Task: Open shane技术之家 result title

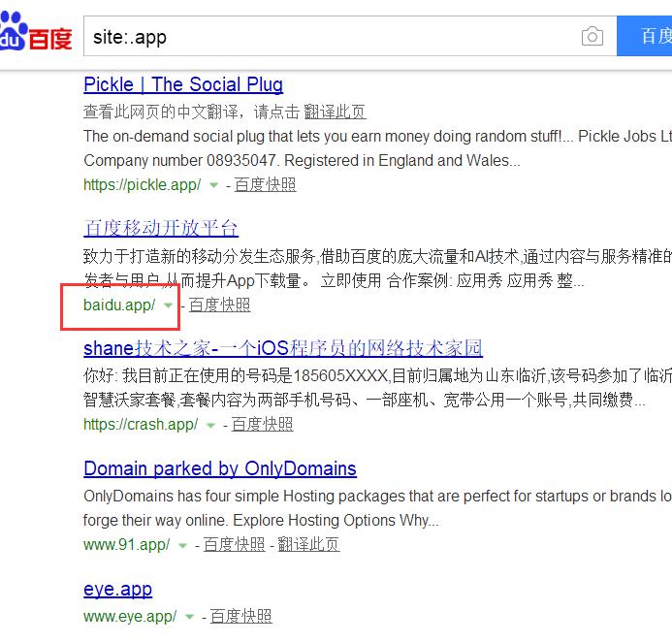Action: [x=283, y=348]
